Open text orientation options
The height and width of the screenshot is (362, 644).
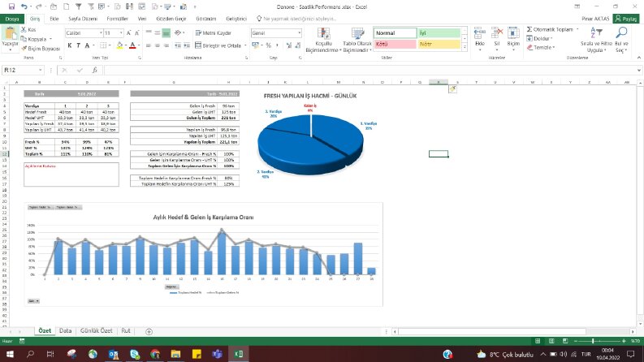pyautogui.click(x=179, y=32)
